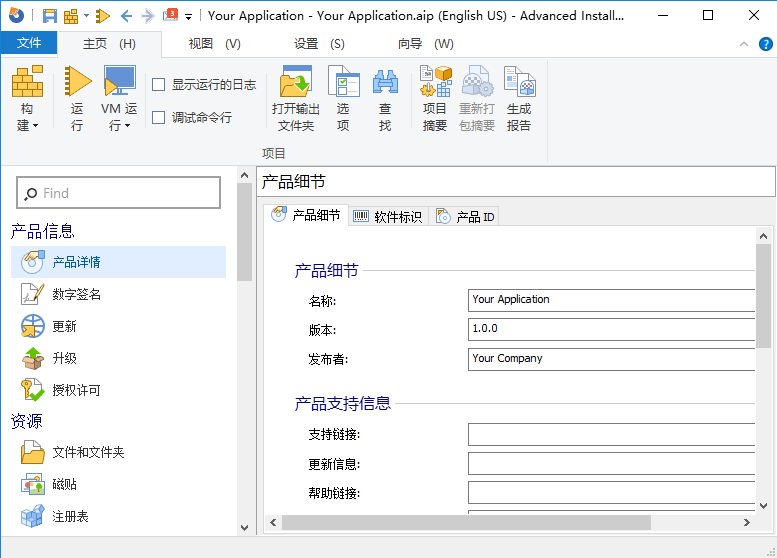Open the 打开输出文件夹 output folder icon

[x=295, y=84]
